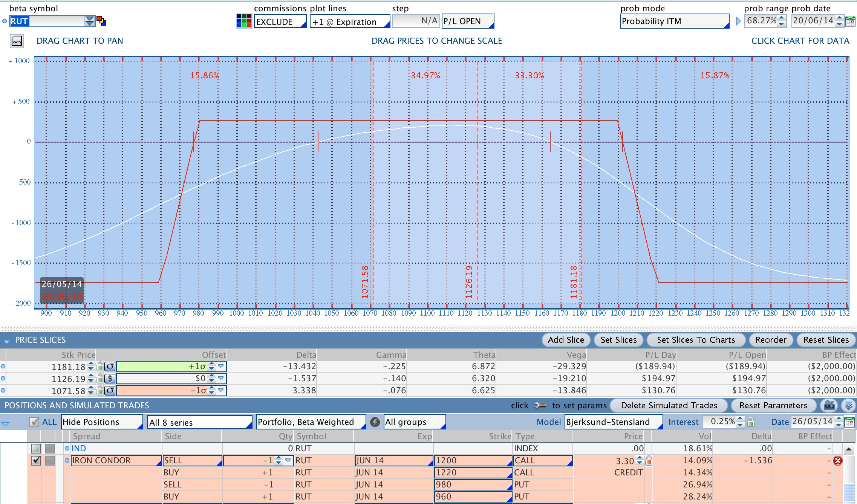Click the Add Slice button
Screen dimensions: 857x504
(566, 340)
